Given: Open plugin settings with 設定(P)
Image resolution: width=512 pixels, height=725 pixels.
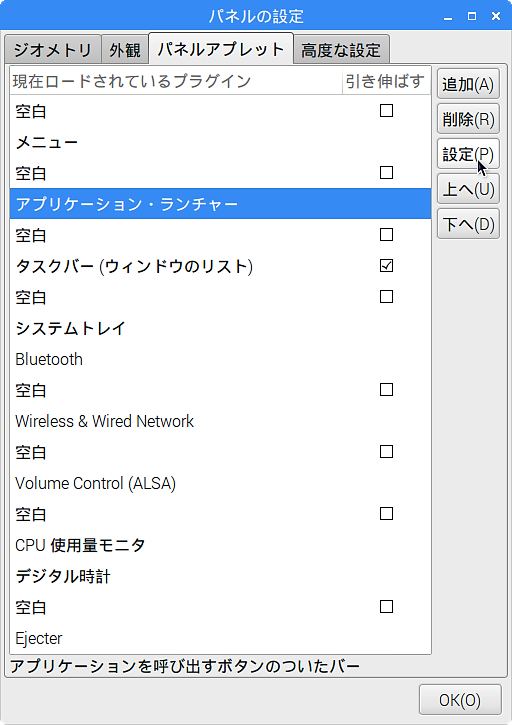Looking at the screenshot, I should [468, 154].
